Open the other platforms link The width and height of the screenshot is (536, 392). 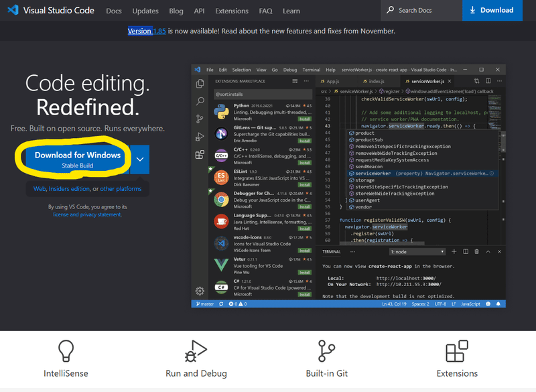coord(121,189)
